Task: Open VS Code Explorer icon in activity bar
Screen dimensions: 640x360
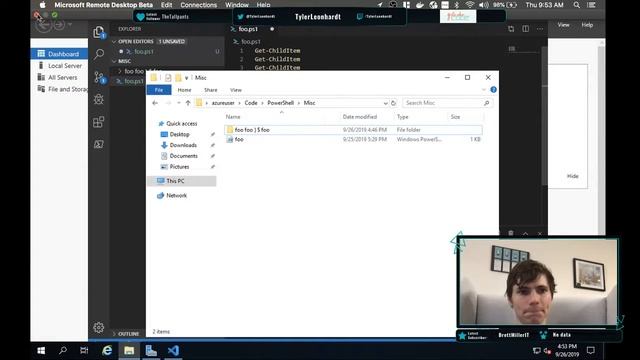Action: [99, 32]
